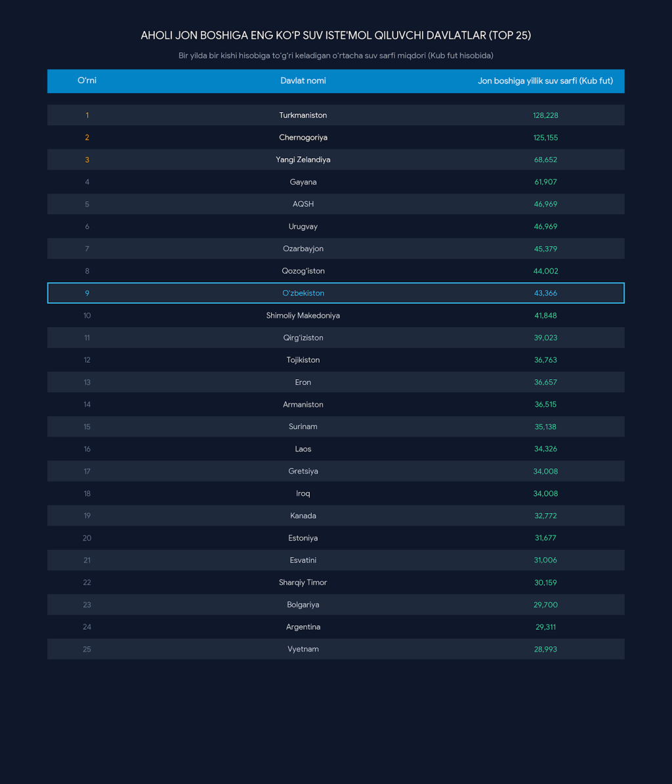Screen dimensions: 672x784
Task: Select the Chernogoriya country name
Action: 303,138
